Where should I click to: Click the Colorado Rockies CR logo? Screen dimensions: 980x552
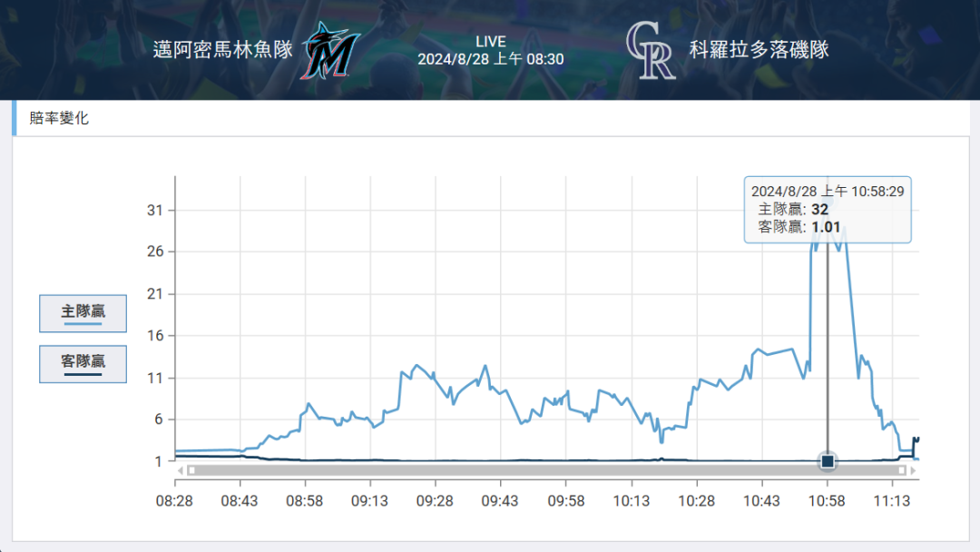pyautogui.click(x=651, y=50)
